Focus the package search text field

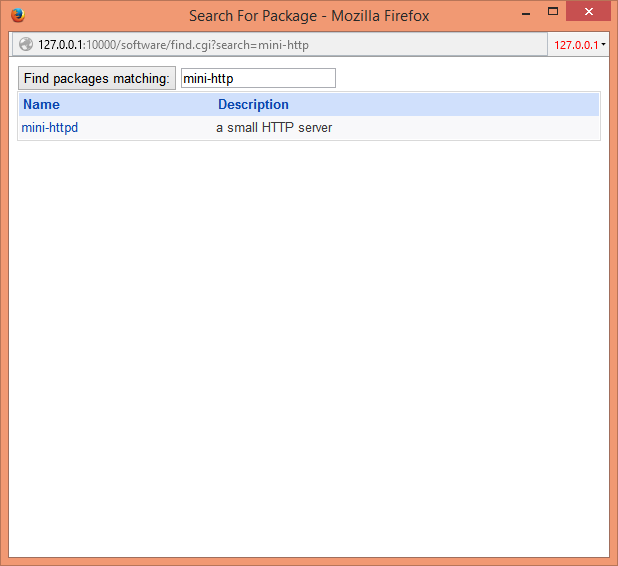pyautogui.click(x=258, y=78)
